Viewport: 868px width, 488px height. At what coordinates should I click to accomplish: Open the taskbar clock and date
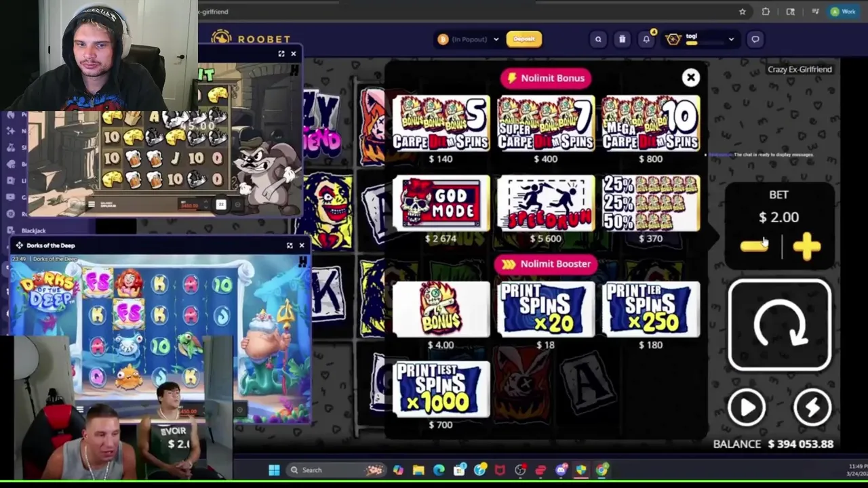pyautogui.click(x=857, y=470)
